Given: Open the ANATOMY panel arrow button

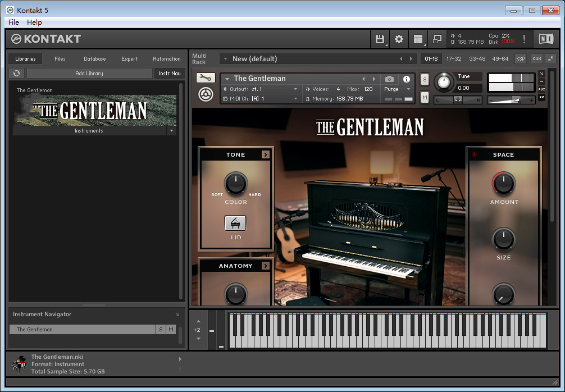Looking at the screenshot, I should 266,266.
